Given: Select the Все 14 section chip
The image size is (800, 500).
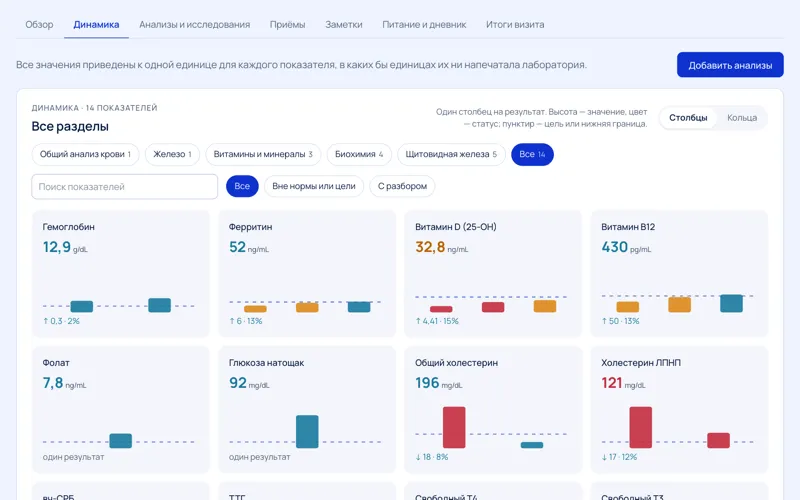Looking at the screenshot, I should (532, 154).
